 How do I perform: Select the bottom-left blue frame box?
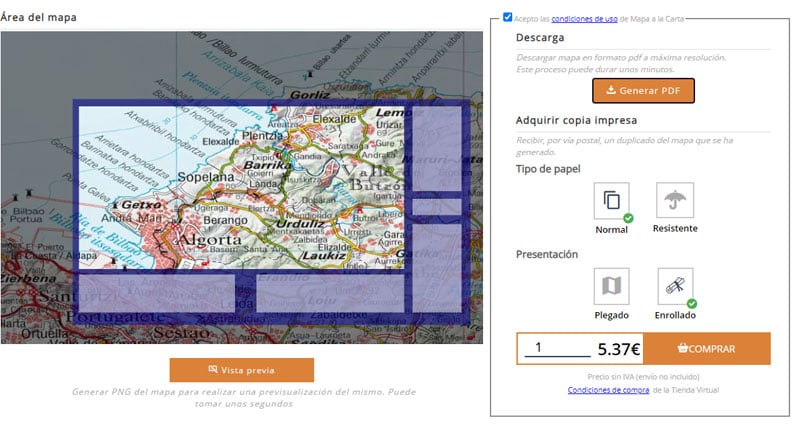coord(155,292)
